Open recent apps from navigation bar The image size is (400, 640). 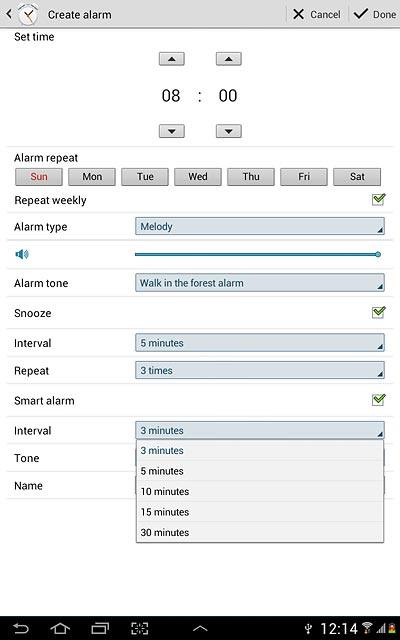coord(100,628)
